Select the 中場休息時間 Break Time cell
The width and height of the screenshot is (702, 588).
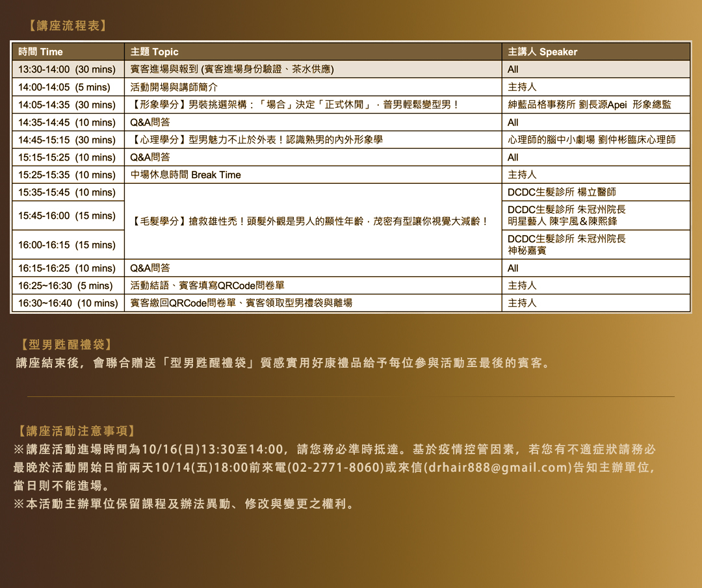186,175
